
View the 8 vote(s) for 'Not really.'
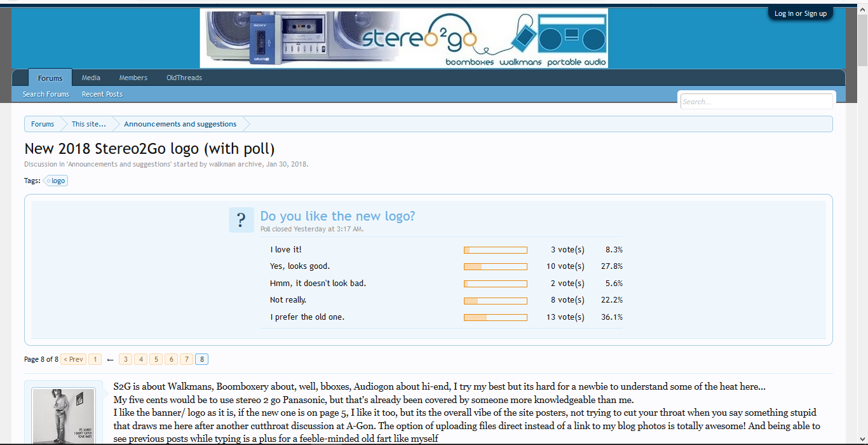click(567, 300)
